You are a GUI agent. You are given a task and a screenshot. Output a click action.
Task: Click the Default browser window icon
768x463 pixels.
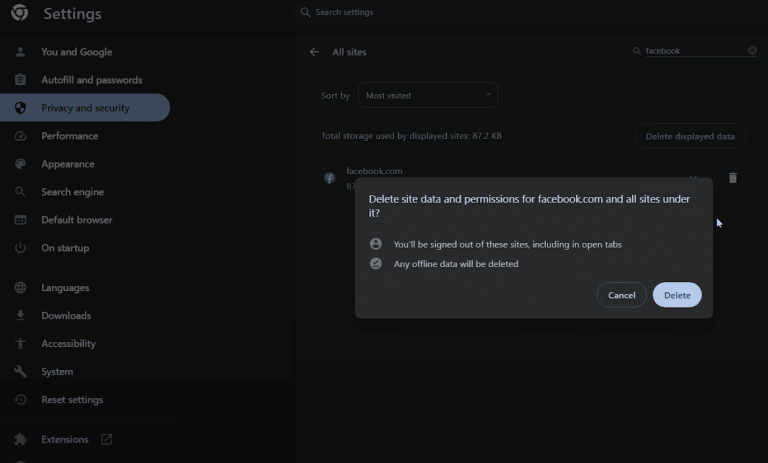click(x=20, y=219)
